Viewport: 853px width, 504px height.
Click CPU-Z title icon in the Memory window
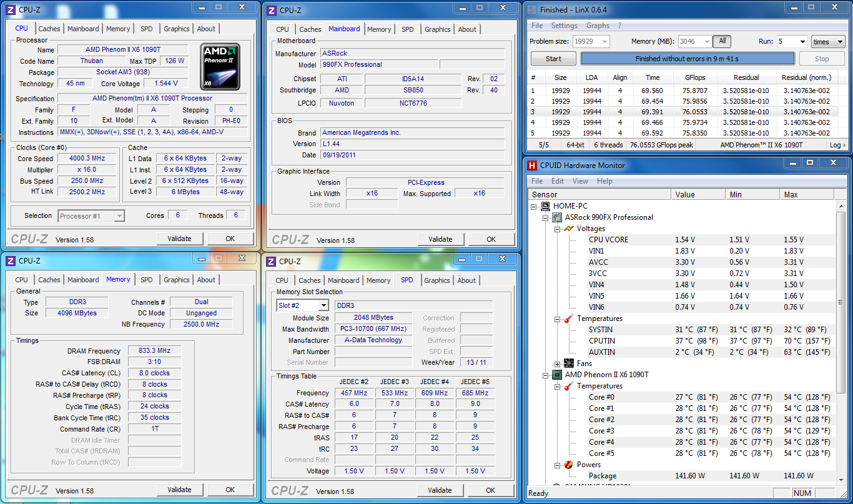pos(11,260)
